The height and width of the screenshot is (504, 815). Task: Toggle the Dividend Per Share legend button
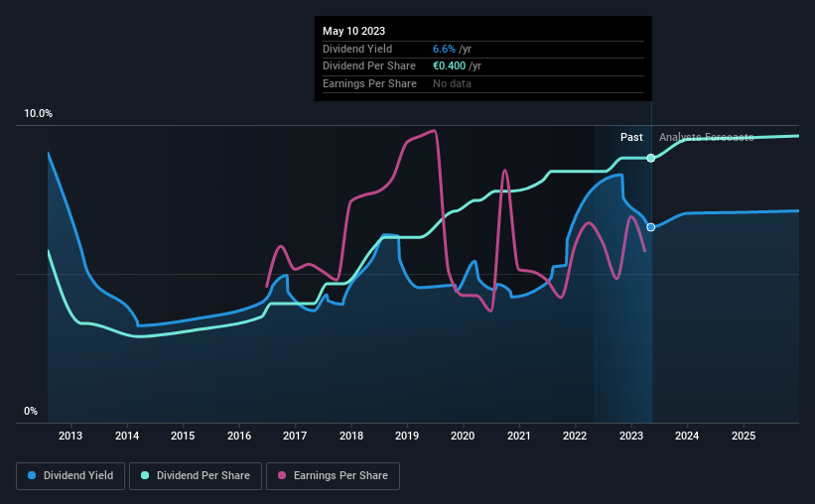pyautogui.click(x=196, y=476)
